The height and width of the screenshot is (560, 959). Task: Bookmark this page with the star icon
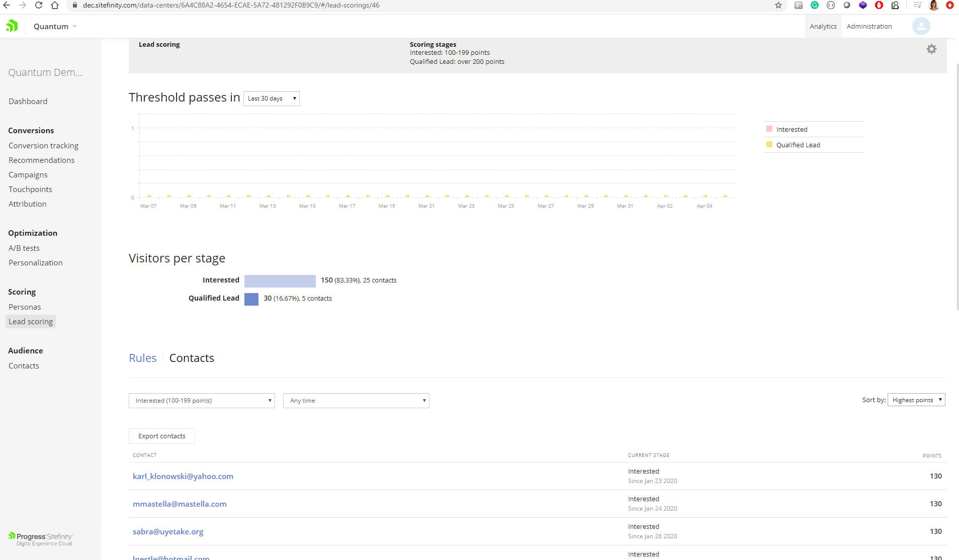[778, 6]
